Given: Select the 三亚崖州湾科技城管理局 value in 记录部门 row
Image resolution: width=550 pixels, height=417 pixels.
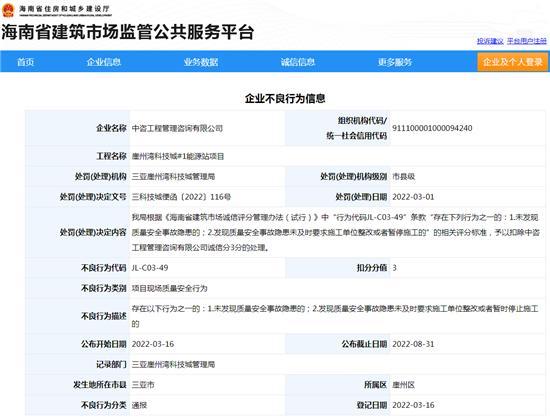Looking at the screenshot, I should coord(174,365).
